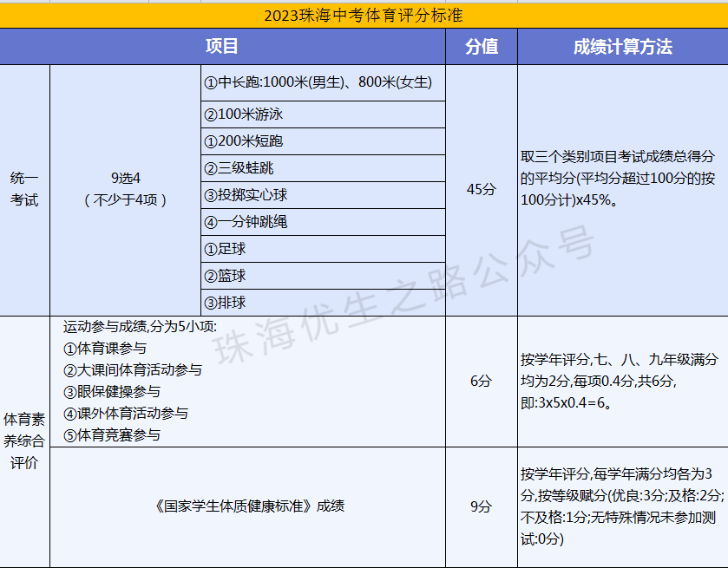This screenshot has height=568, width=728.
Task: Click the 按学年评分,七、八、九年级 cell
Action: (x=623, y=382)
